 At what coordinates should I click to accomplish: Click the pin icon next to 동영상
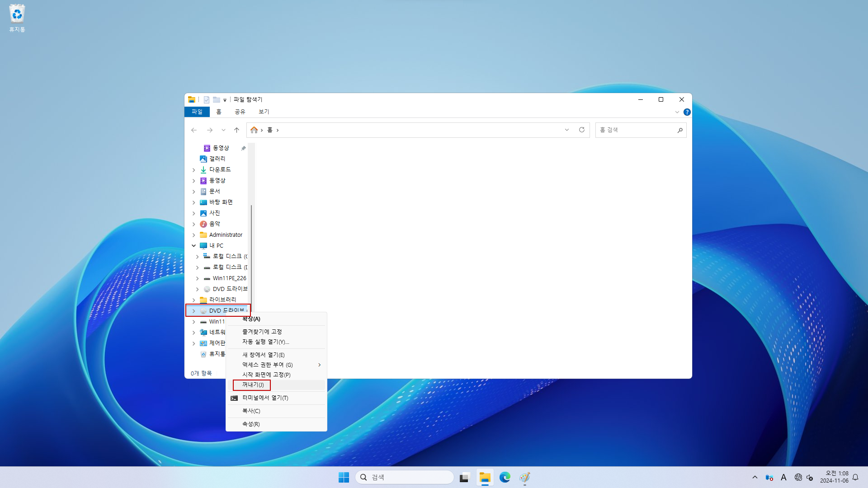coord(243,148)
